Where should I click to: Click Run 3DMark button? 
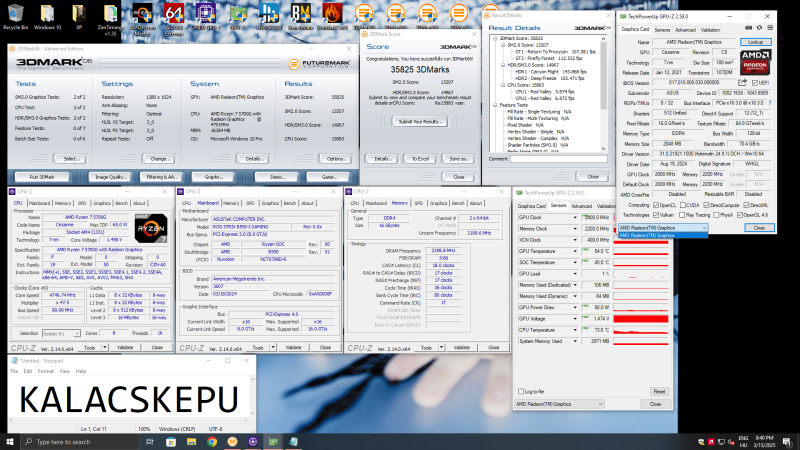[42, 177]
